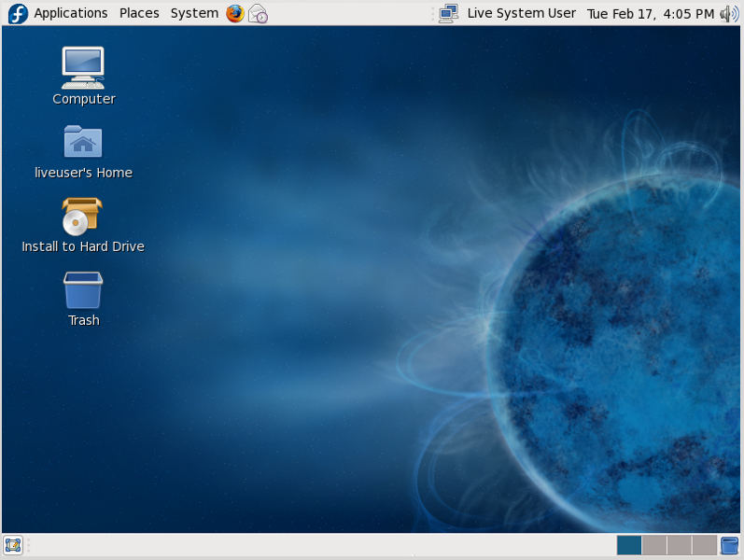Click the Fedora logo menu icon
Screen dimensions: 744x560
tap(18, 13)
